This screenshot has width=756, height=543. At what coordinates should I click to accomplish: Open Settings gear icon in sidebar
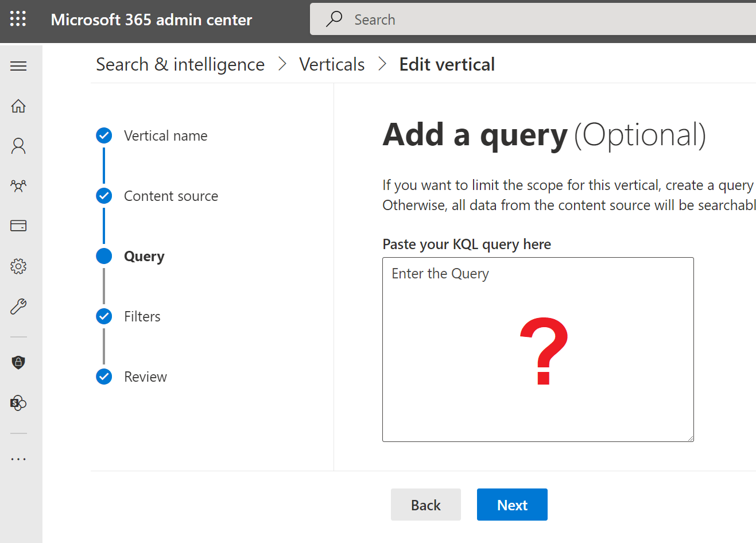point(18,266)
